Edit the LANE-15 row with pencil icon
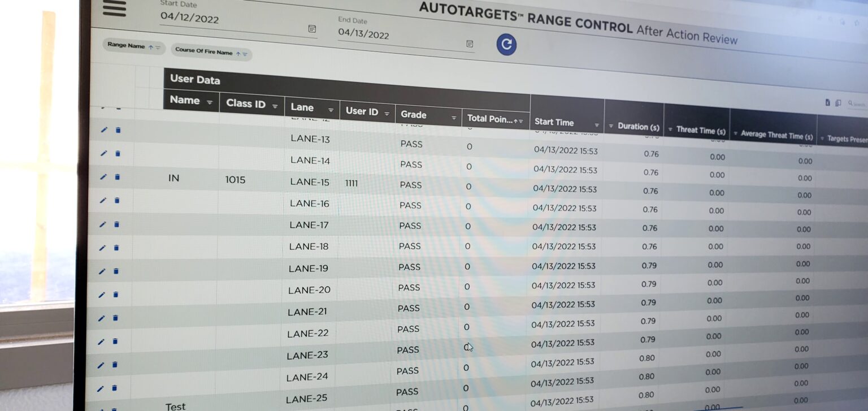Viewport: 868px width, 411px height. (104, 176)
